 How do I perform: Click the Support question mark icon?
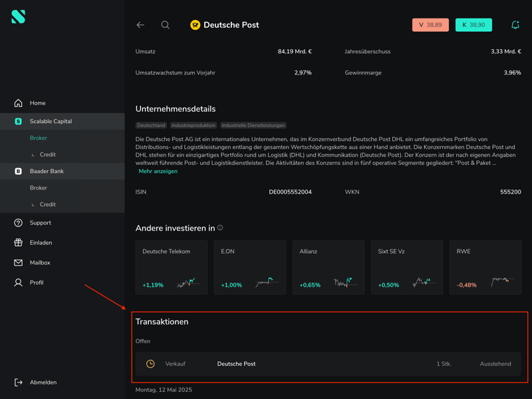click(19, 223)
